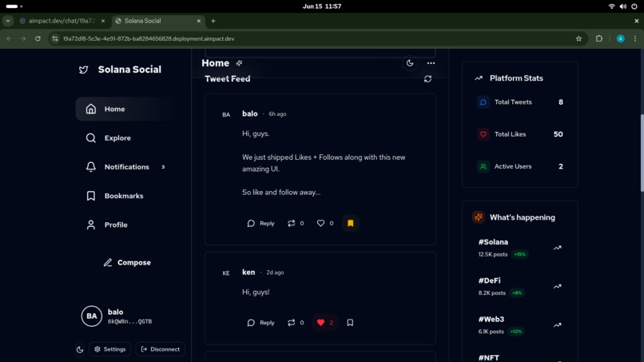Click the Platform Stats trend icon
Viewport: 644px width, 362px height.
pyautogui.click(x=479, y=78)
